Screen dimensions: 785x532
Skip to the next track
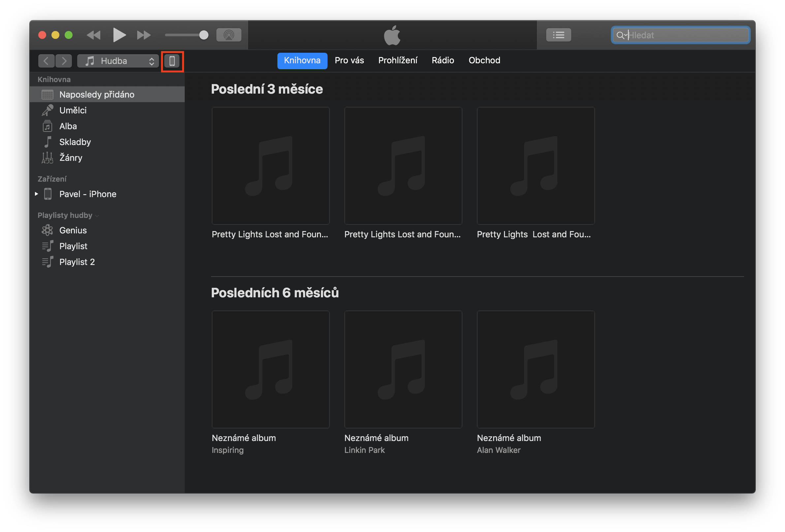coord(143,35)
